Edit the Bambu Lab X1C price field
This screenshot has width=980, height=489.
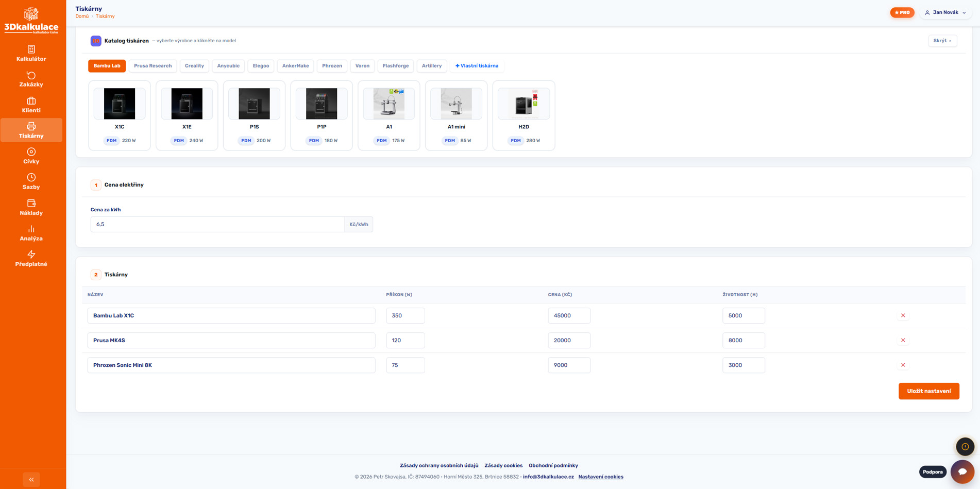pyautogui.click(x=569, y=315)
